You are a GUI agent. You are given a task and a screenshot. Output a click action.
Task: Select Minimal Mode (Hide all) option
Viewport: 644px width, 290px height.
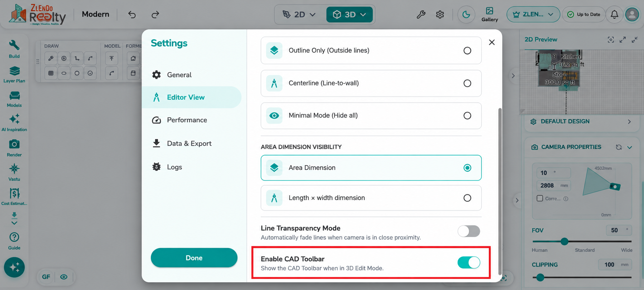coord(371,116)
